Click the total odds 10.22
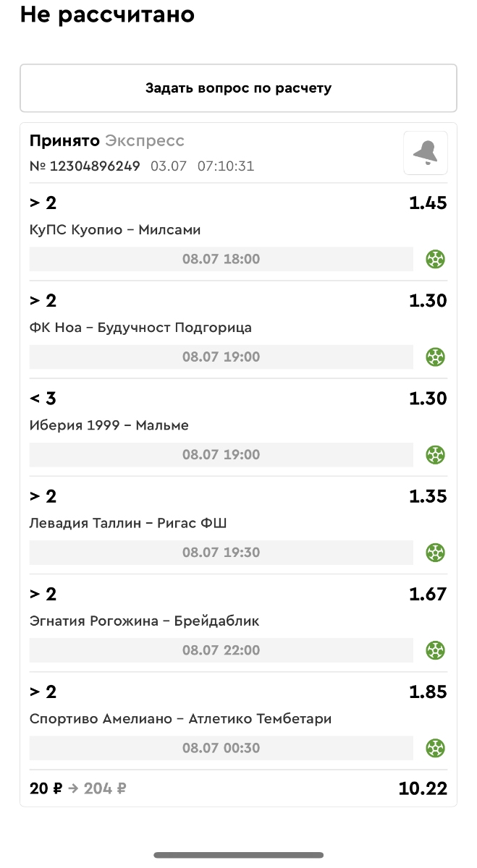The image size is (477, 868). pyautogui.click(x=422, y=788)
